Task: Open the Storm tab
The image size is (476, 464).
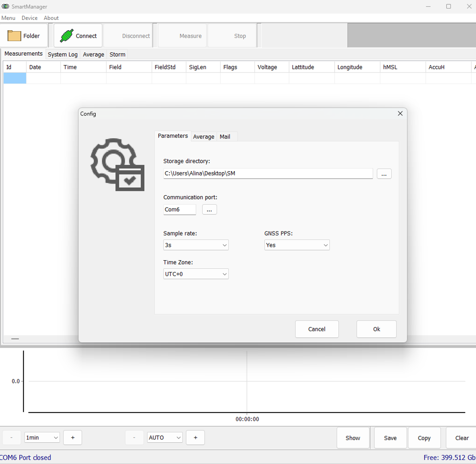Action: [x=117, y=55]
